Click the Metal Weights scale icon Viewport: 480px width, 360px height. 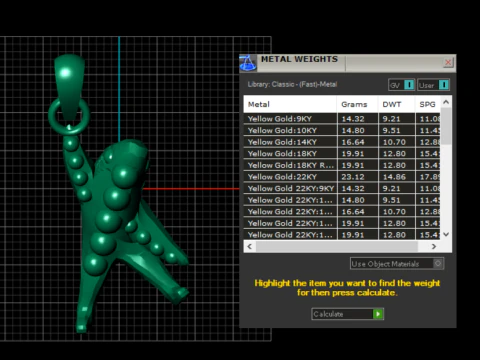[x=248, y=63]
